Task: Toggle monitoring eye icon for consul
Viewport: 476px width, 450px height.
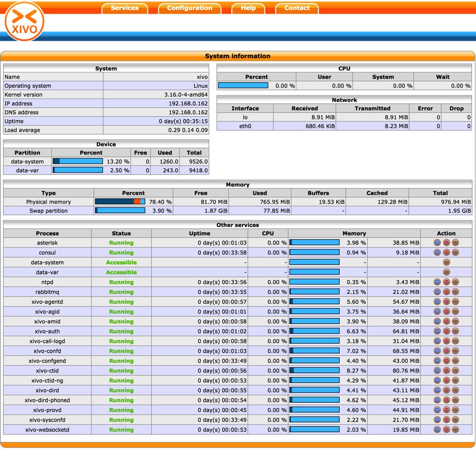Action: 455,253
